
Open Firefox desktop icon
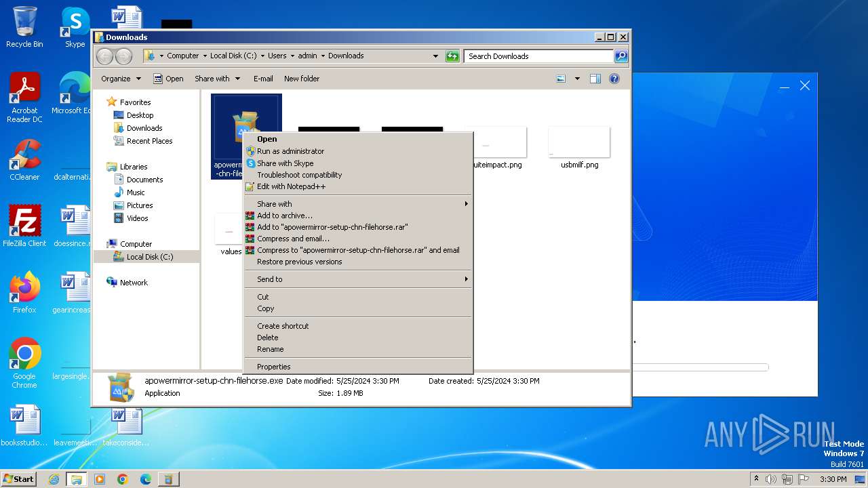(24, 293)
